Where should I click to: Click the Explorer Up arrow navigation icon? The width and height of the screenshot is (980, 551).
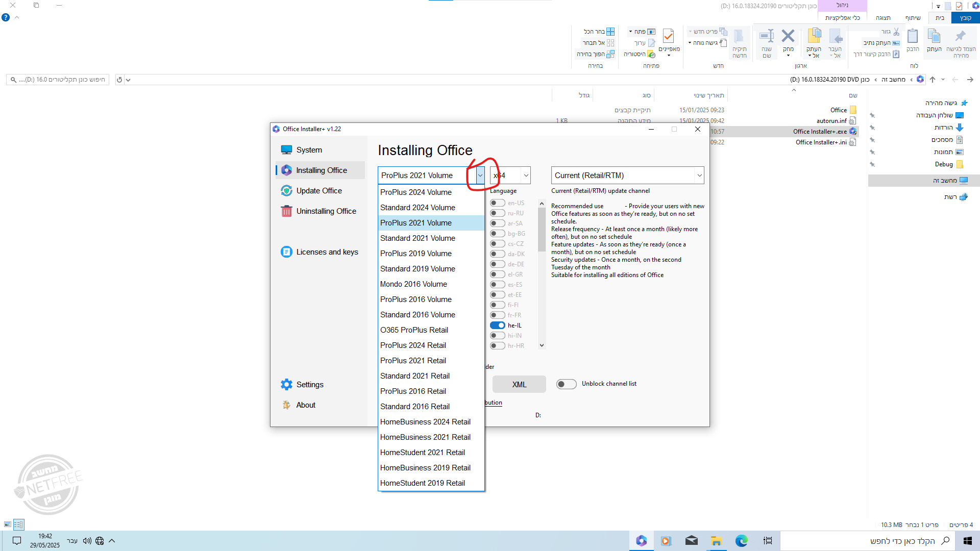pos(933,80)
